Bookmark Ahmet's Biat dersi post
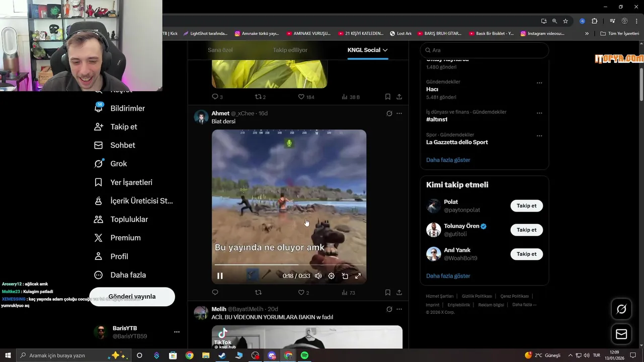The height and width of the screenshot is (362, 644). pyautogui.click(x=387, y=292)
